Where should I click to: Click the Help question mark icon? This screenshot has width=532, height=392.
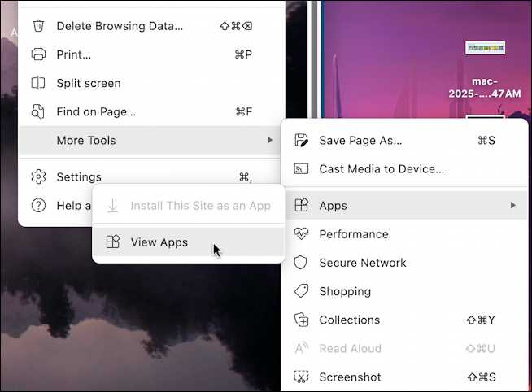point(38,206)
